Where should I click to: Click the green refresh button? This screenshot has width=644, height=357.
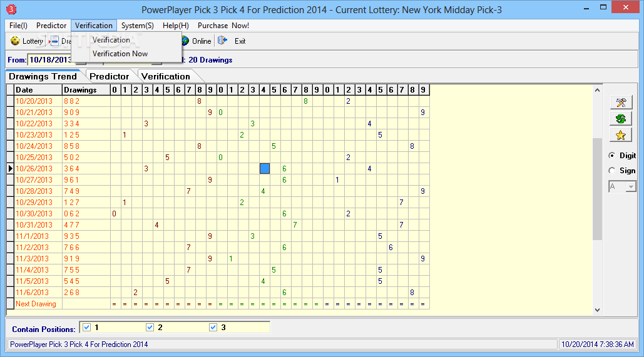pos(621,119)
